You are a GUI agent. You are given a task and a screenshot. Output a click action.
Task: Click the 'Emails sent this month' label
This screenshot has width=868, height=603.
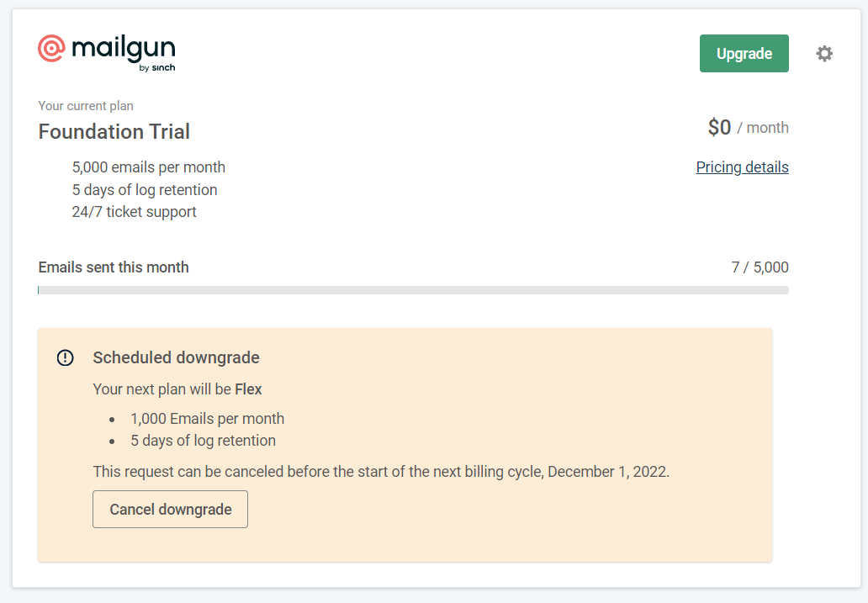pyautogui.click(x=114, y=267)
